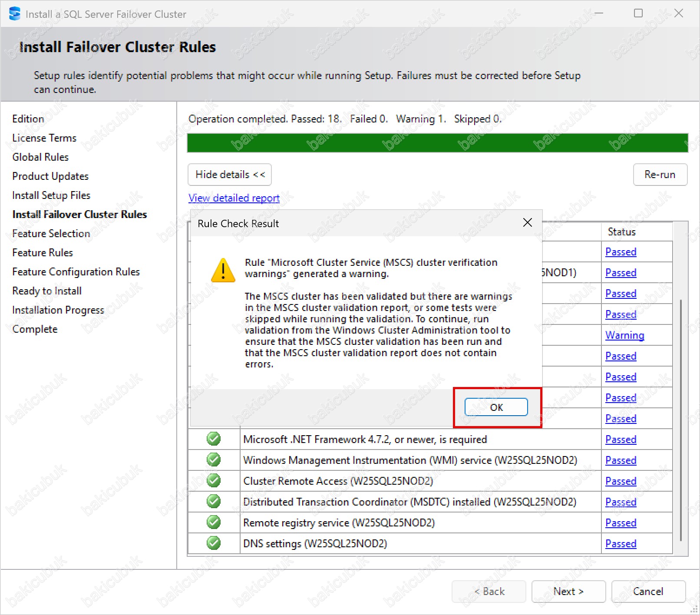Click green check icon for Cluster Remote Access
Viewport: 700px width, 615px height.
214,481
